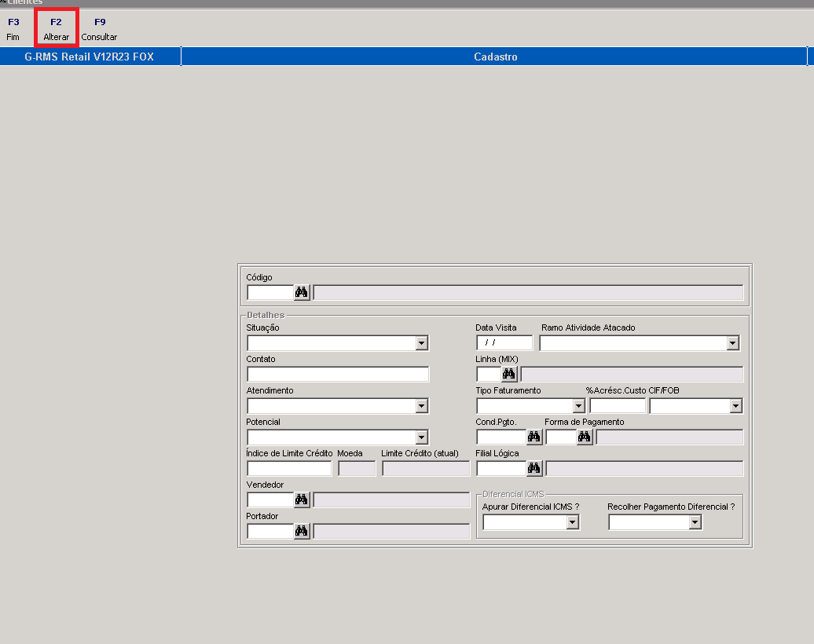Expand Apurar Diferencial ICMS dropdown

pos(572,522)
